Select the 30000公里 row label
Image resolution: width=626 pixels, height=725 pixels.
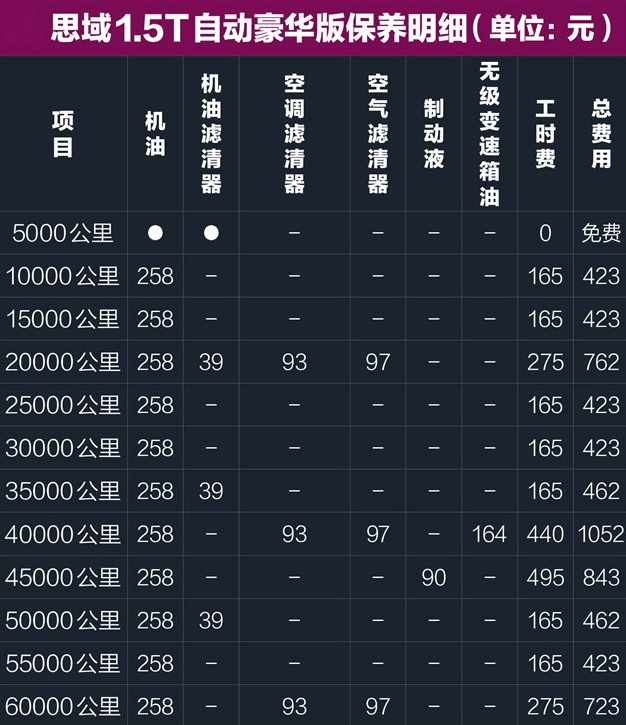[63, 448]
